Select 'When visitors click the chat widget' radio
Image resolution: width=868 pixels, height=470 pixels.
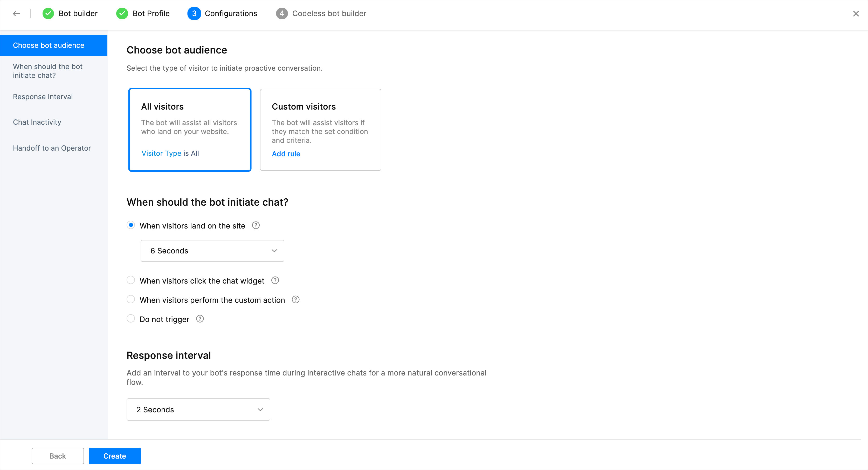[131, 280]
